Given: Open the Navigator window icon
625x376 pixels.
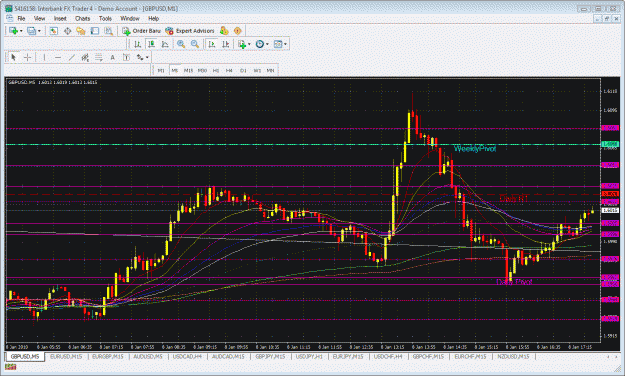Looking at the screenshot, I should pos(81,31).
